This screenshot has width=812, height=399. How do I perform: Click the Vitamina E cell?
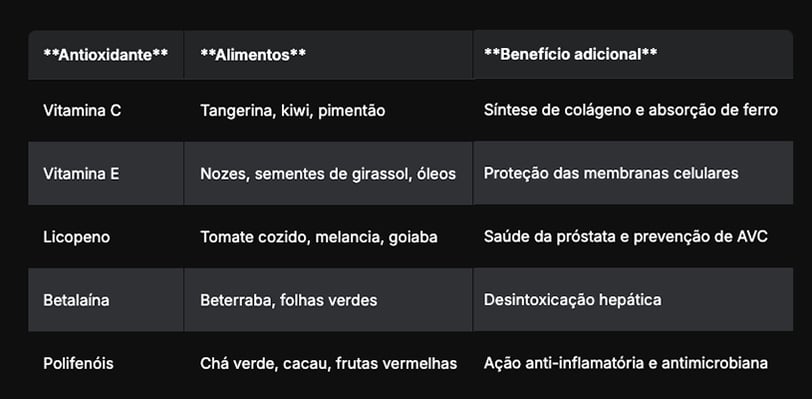coord(106,173)
